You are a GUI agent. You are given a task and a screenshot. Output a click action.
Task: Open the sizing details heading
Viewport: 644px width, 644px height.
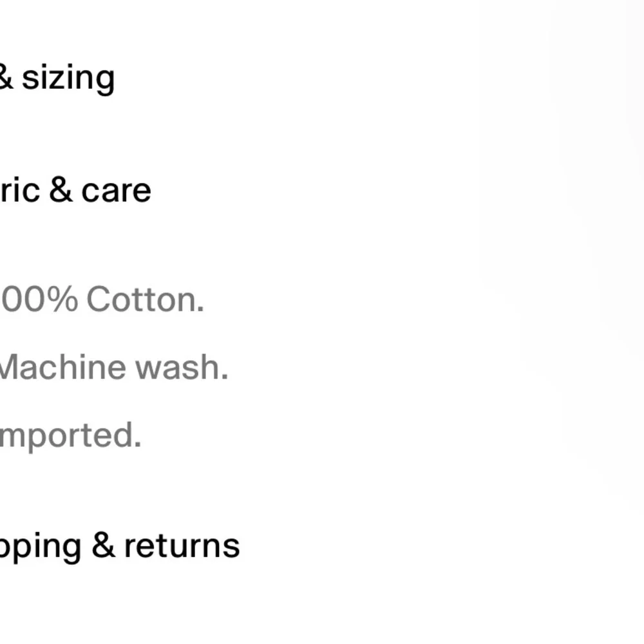pyautogui.click(x=57, y=78)
